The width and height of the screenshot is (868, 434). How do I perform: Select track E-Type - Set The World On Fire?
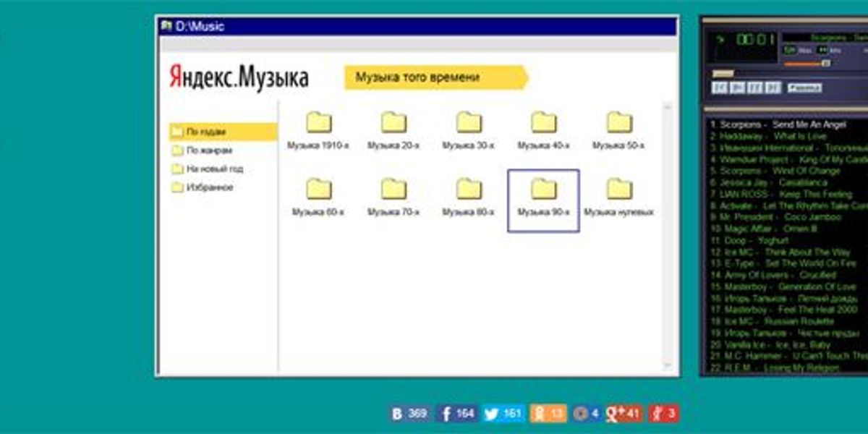tap(783, 263)
